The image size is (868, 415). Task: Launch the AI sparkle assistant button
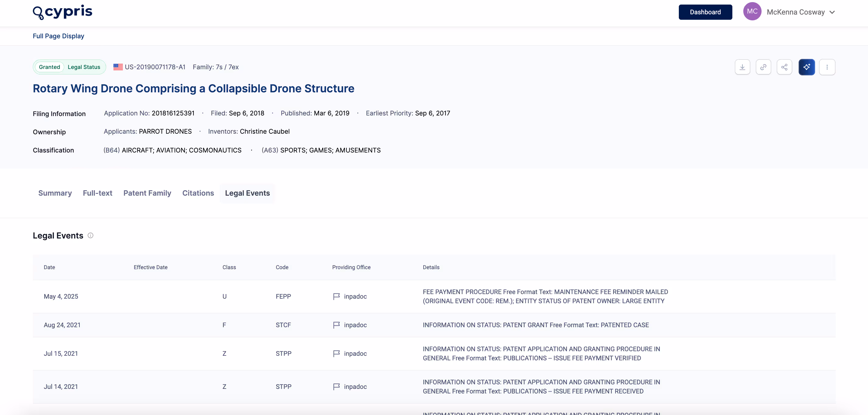807,67
